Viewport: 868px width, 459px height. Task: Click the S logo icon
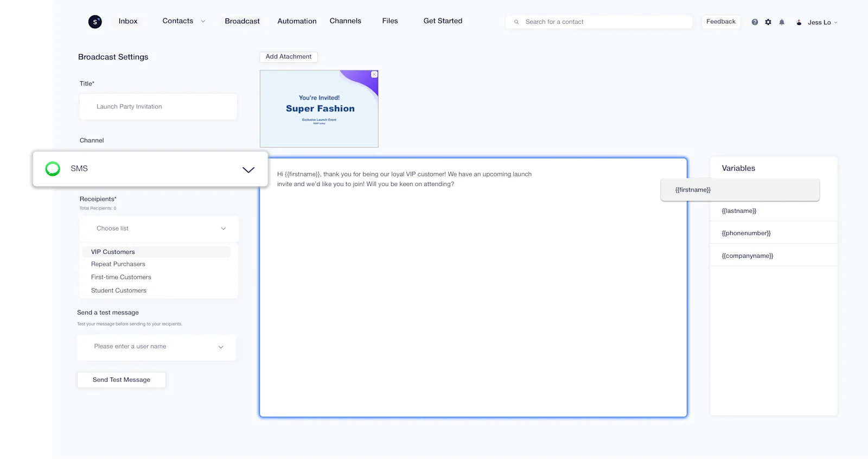coord(95,22)
